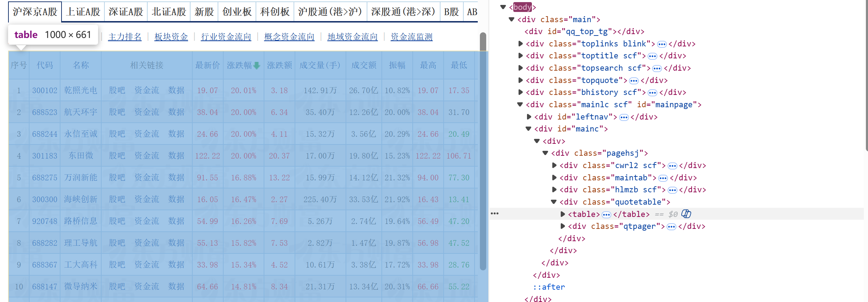Open 资金流监测 link
Screen dimensions: 868x302
[x=412, y=37]
